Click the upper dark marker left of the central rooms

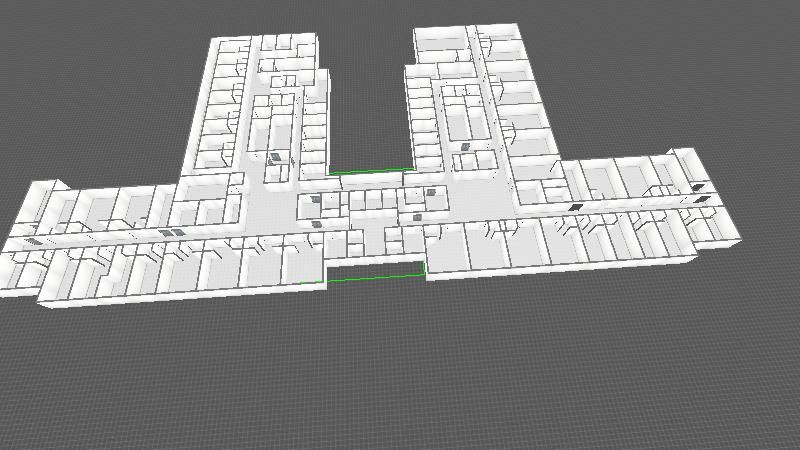click(x=314, y=200)
